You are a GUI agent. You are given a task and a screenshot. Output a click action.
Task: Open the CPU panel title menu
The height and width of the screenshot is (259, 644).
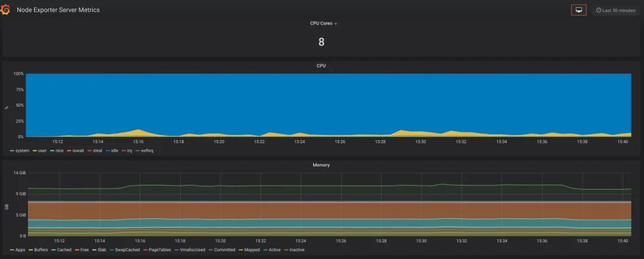tap(321, 66)
